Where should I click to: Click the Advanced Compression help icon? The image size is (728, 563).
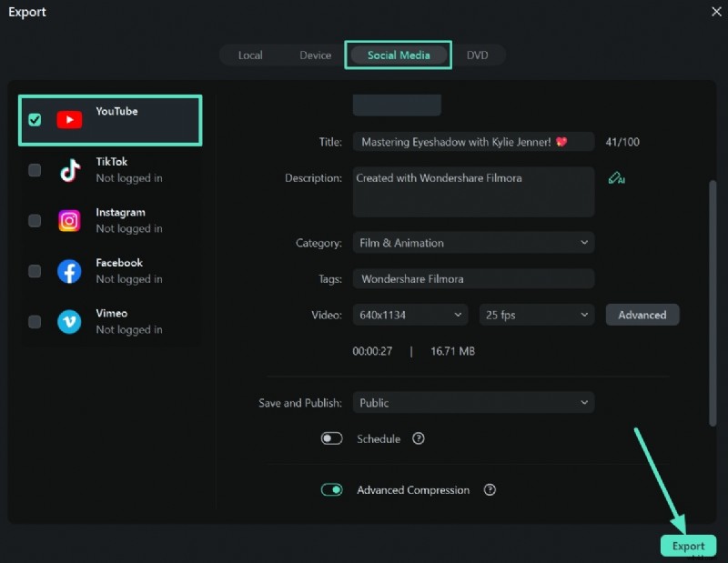point(490,489)
